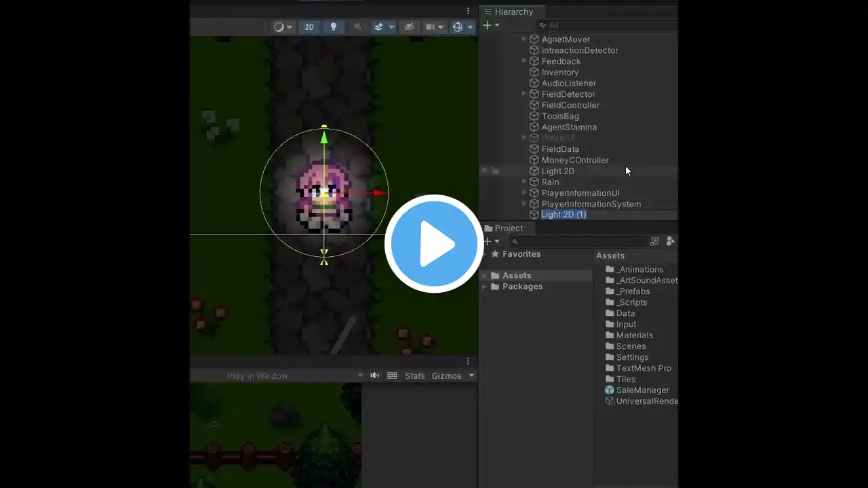Select the SaleManager prefab asset
This screenshot has width=868, height=488.
coord(637,390)
